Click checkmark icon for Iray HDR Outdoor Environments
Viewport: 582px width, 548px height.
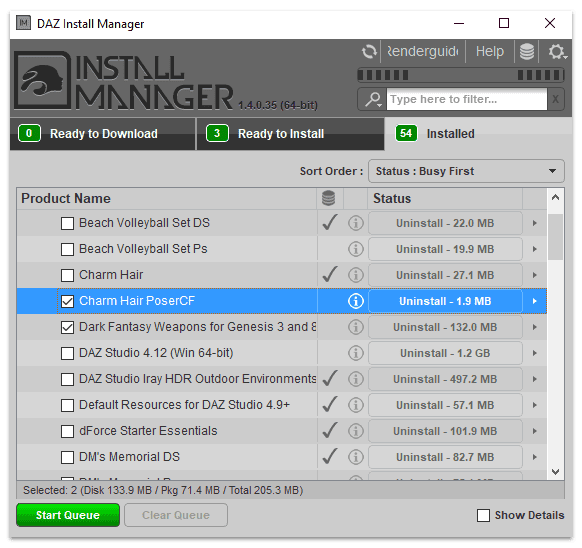[330, 378]
